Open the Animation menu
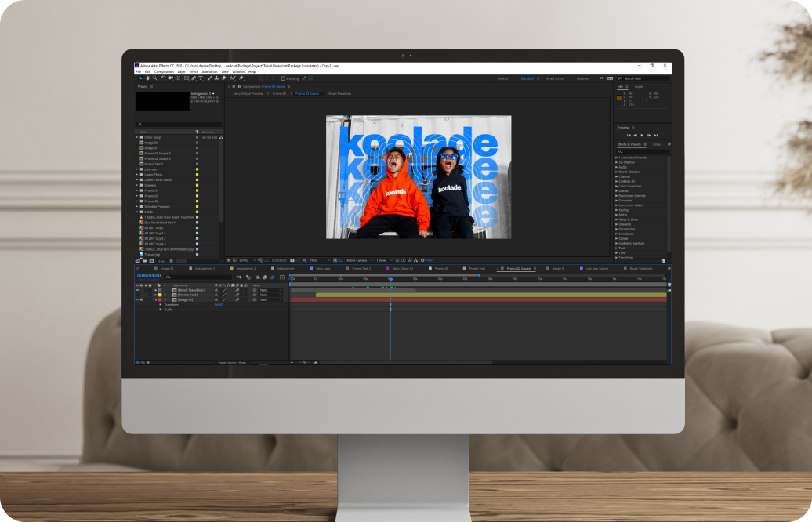 [209, 71]
